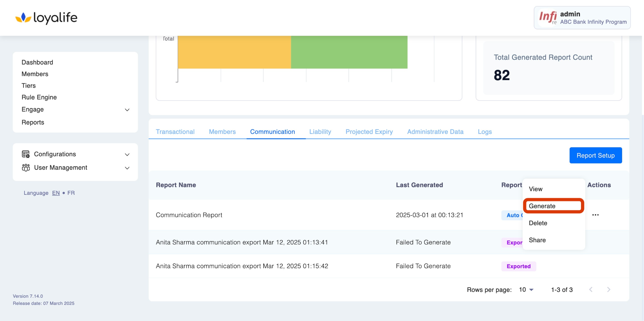Switch language to FR
The width and height of the screenshot is (644, 321).
click(x=71, y=193)
